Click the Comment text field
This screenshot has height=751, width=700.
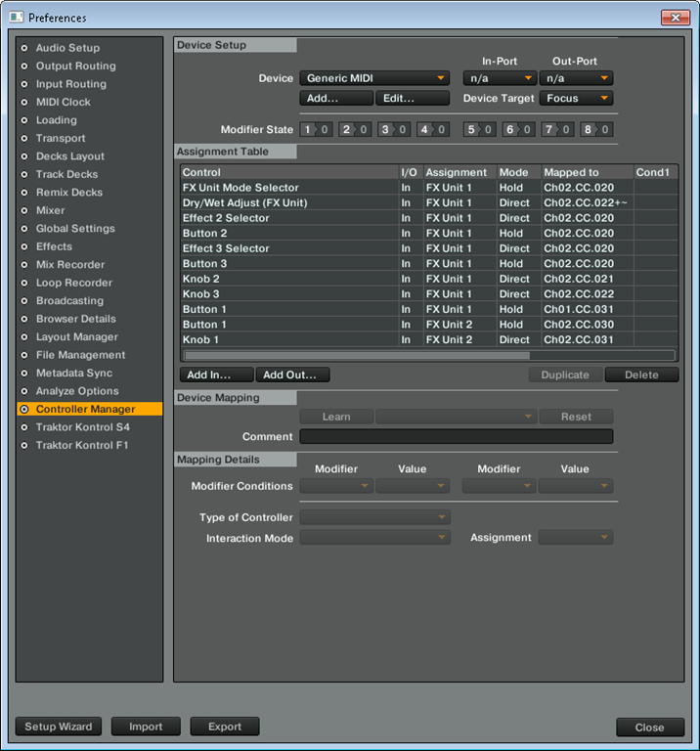point(456,437)
